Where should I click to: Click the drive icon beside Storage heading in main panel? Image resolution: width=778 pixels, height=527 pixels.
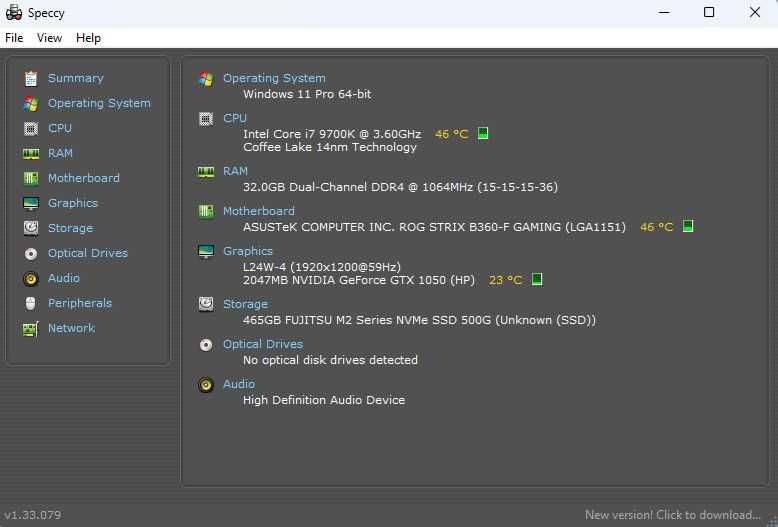click(206, 304)
